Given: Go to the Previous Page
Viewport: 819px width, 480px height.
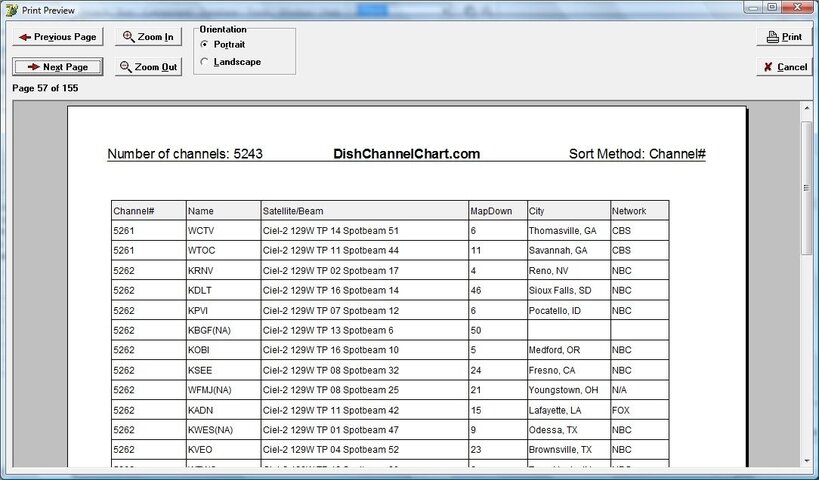Looking at the screenshot, I should (57, 37).
